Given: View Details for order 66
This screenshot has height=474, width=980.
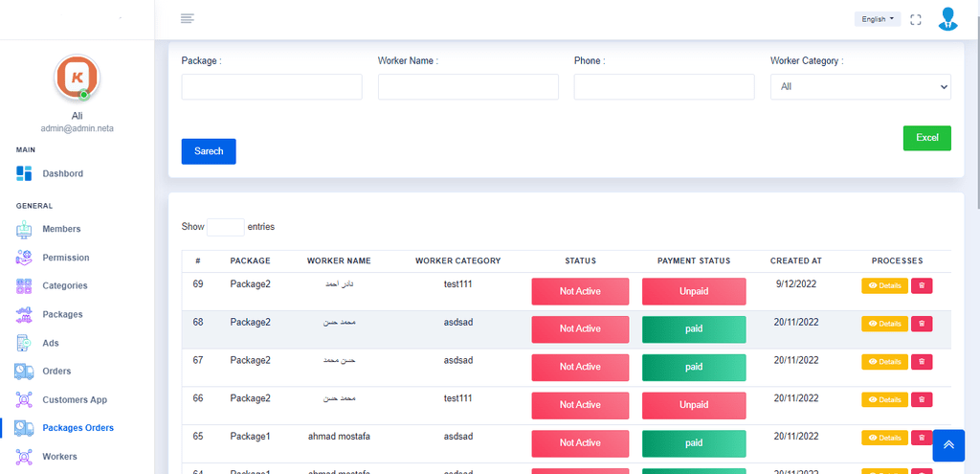Looking at the screenshot, I should pos(884,399).
